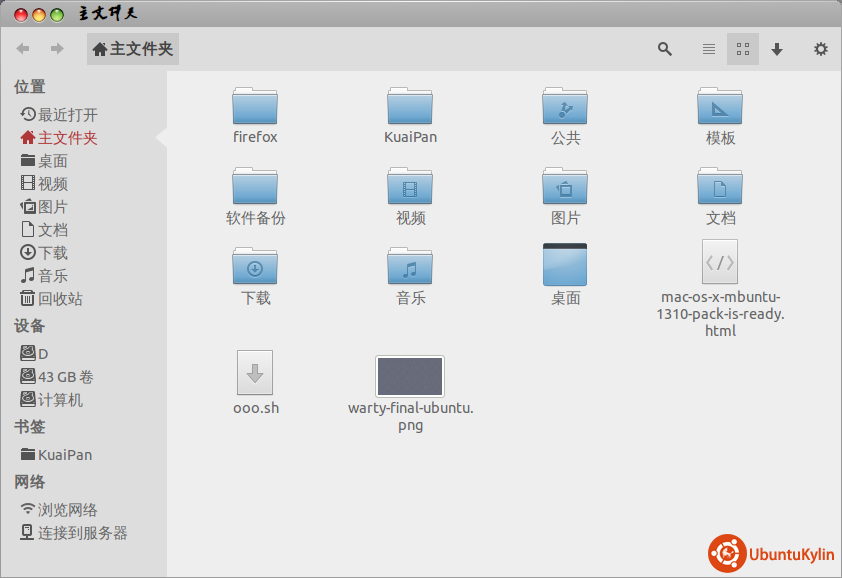Select the ooo.sh script file
The width and height of the screenshot is (842, 578).
[x=255, y=372]
